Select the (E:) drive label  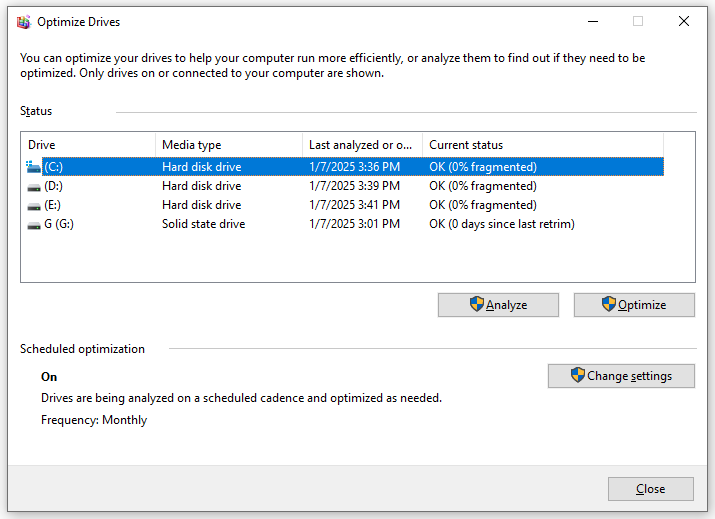[52, 205]
